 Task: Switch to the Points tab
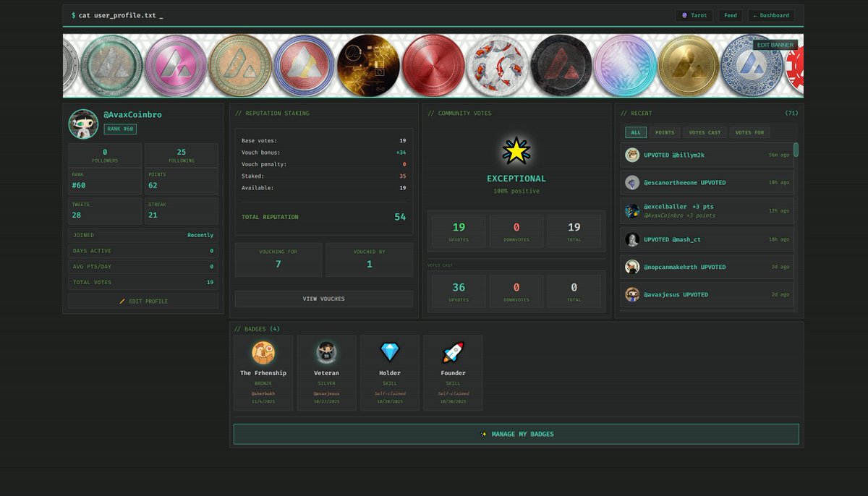(x=665, y=132)
